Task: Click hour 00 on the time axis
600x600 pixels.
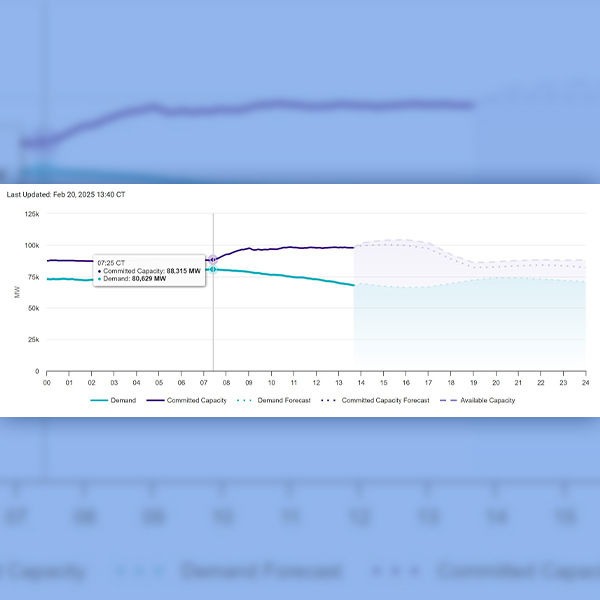Action: (47, 381)
